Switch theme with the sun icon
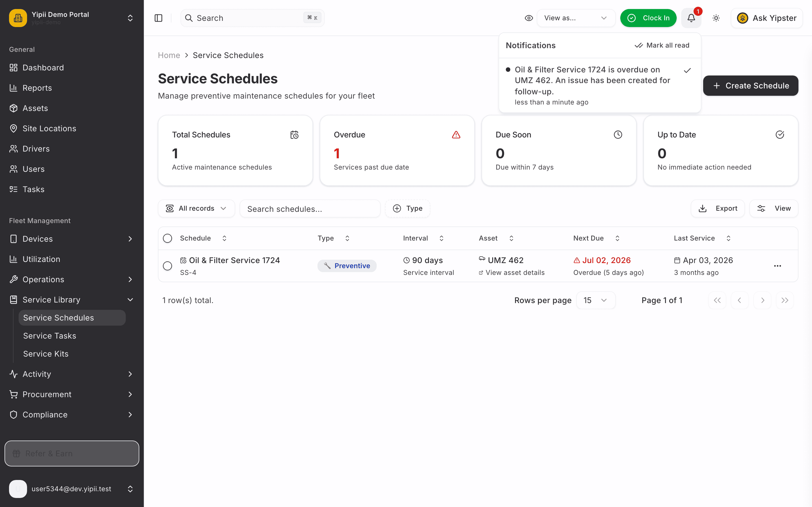812x507 pixels. 716,18
